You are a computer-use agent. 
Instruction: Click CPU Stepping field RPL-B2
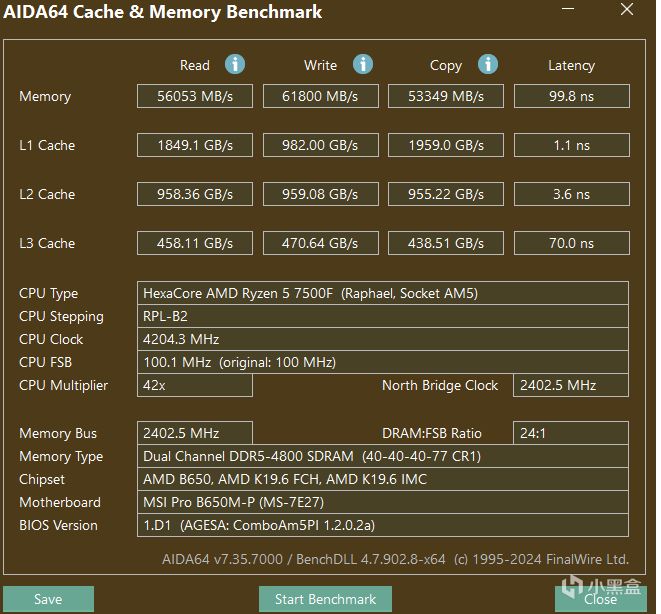pos(383,316)
